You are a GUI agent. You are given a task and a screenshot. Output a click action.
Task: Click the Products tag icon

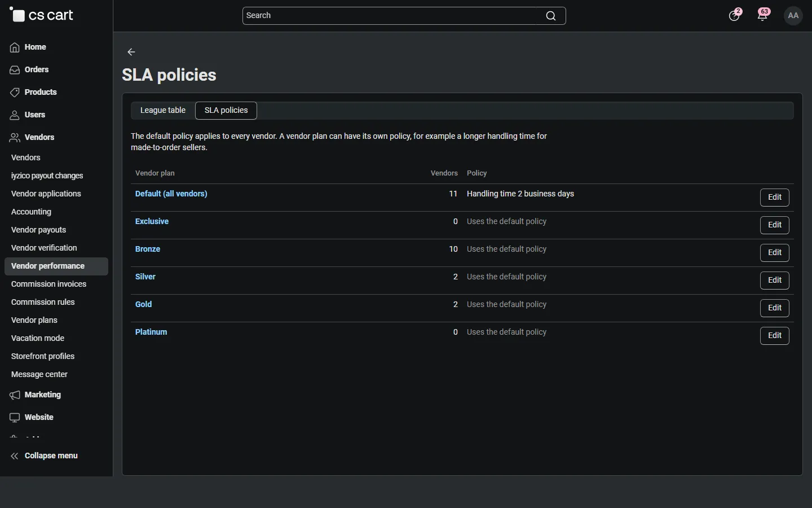pyautogui.click(x=15, y=93)
